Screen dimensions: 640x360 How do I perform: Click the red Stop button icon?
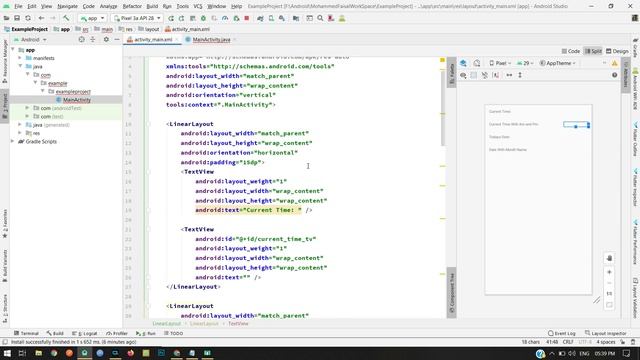click(x=247, y=18)
